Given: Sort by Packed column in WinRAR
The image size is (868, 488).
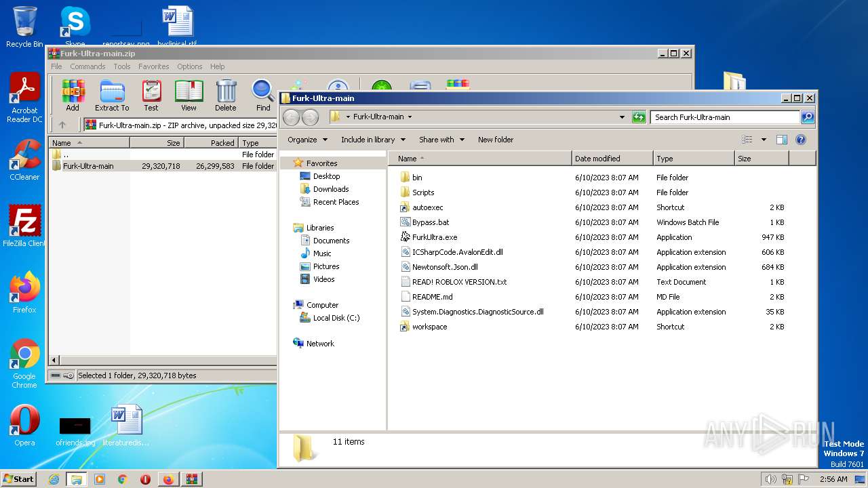Looking at the screenshot, I should click(x=211, y=143).
